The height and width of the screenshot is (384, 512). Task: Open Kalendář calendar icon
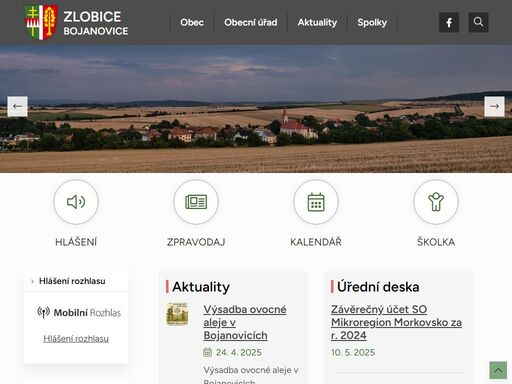316,202
